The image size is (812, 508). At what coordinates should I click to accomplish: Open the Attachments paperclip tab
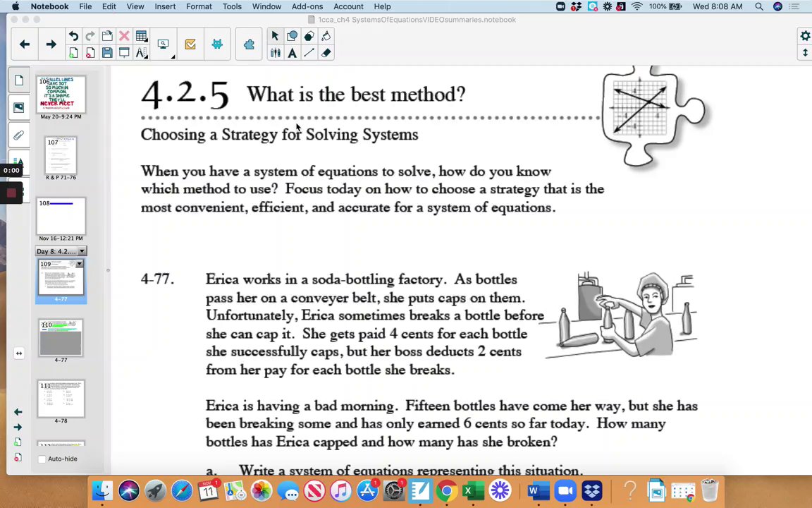pos(19,135)
